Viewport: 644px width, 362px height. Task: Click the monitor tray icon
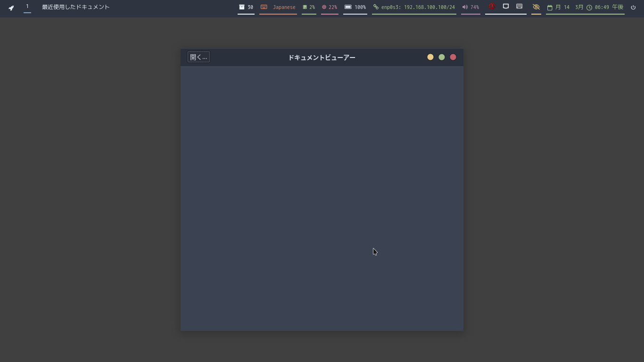[506, 7]
